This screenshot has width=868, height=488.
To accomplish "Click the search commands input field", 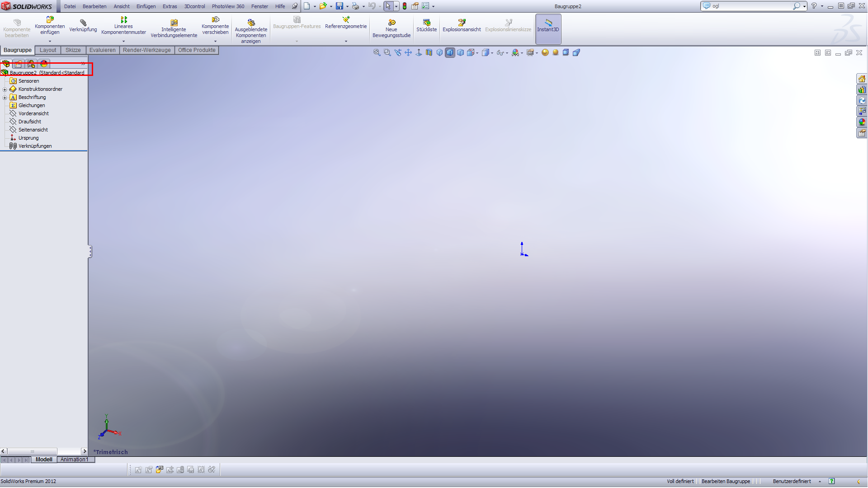I will tap(750, 6).
